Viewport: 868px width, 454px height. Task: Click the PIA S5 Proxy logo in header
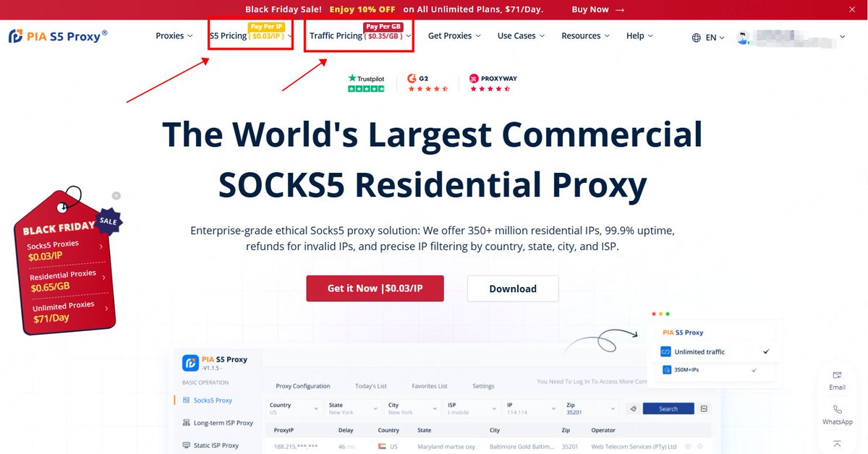click(58, 36)
